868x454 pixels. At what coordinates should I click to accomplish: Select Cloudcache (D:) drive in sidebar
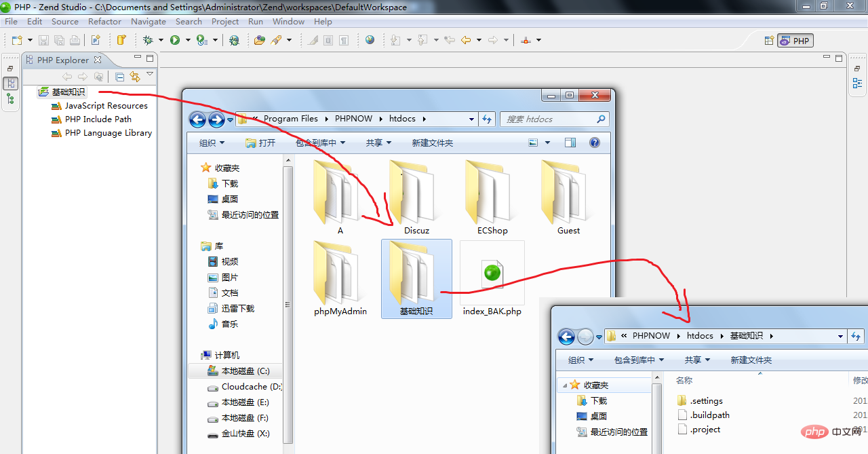point(244,386)
